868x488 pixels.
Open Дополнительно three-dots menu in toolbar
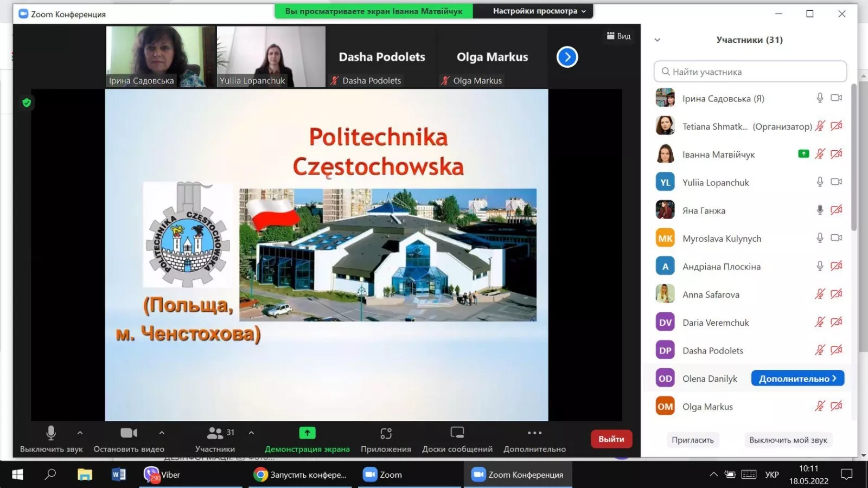(534, 433)
